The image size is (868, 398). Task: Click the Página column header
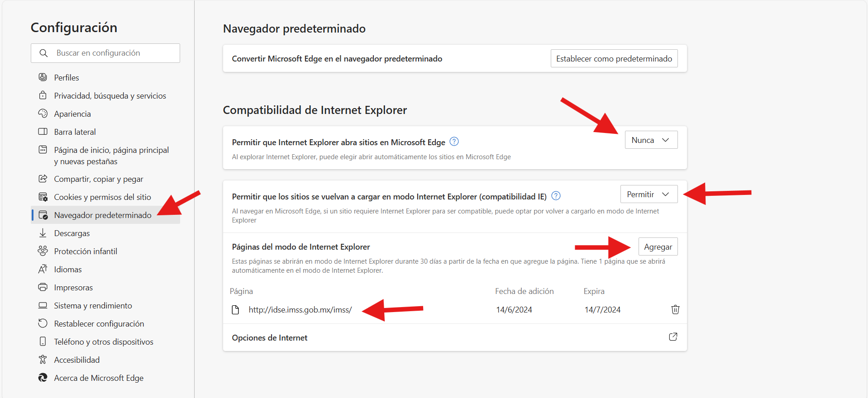[241, 291]
